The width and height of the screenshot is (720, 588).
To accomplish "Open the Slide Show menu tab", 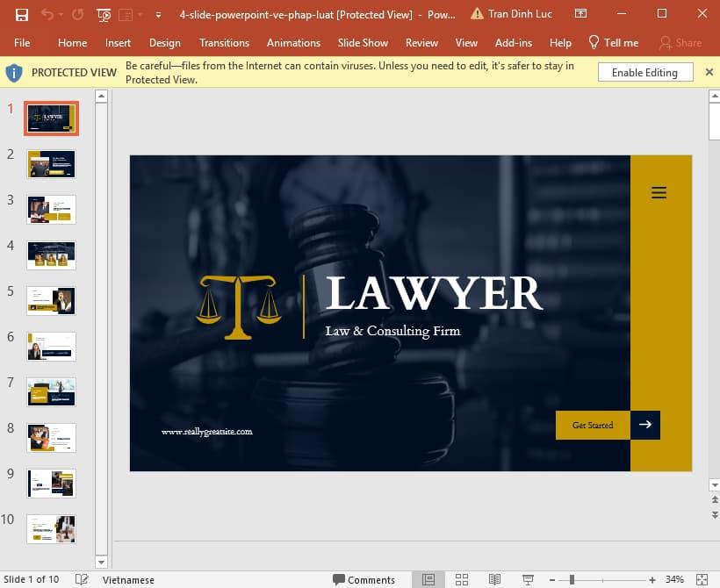I will 363,42.
